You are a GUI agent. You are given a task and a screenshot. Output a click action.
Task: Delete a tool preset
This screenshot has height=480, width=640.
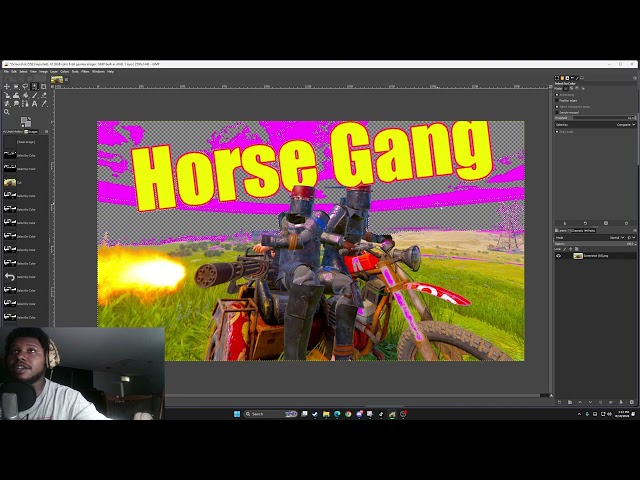[x=606, y=223]
